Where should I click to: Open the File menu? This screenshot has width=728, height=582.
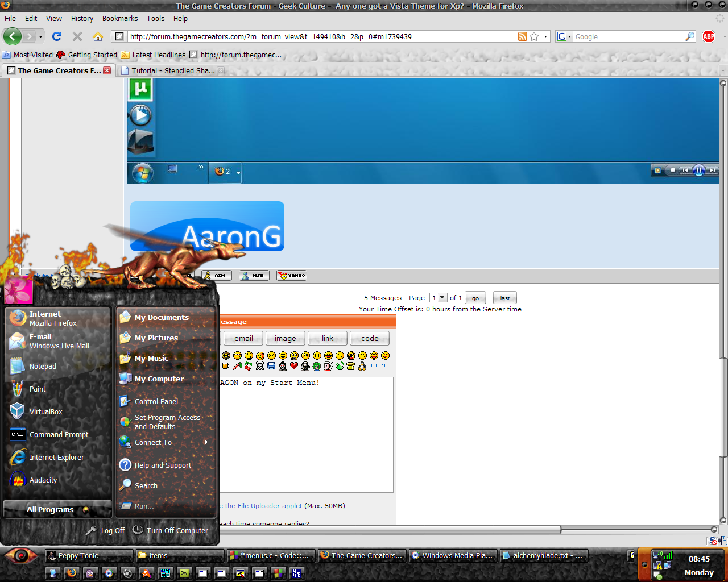[10, 19]
